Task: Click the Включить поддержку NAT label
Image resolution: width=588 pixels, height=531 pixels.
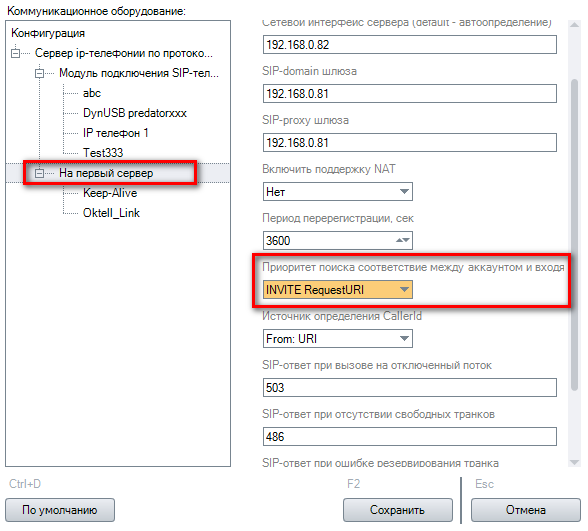Action: coord(329,169)
